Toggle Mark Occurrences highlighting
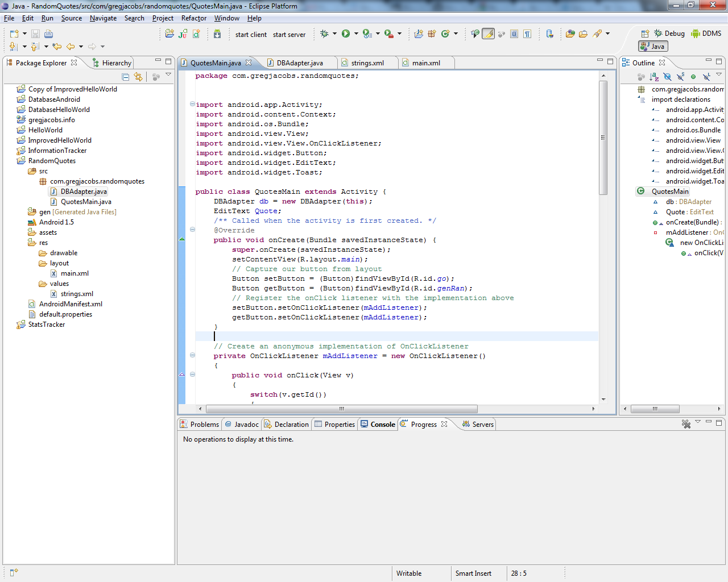Image resolution: width=728 pixels, height=582 pixels. click(488, 34)
